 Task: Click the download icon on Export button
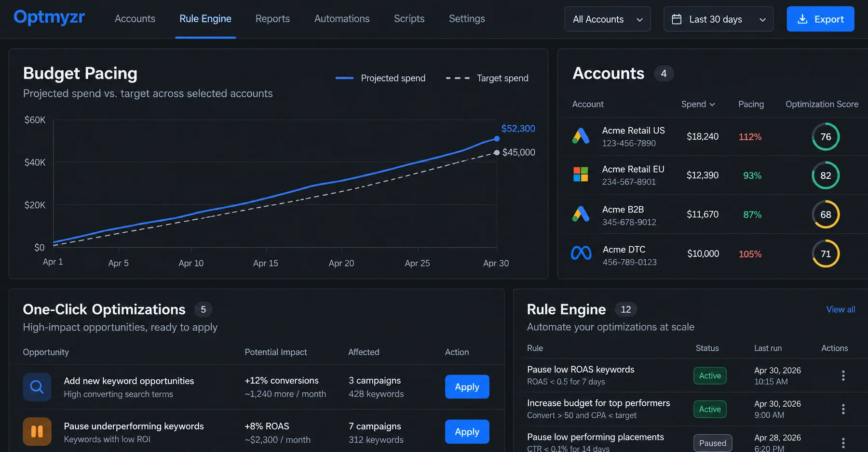802,19
